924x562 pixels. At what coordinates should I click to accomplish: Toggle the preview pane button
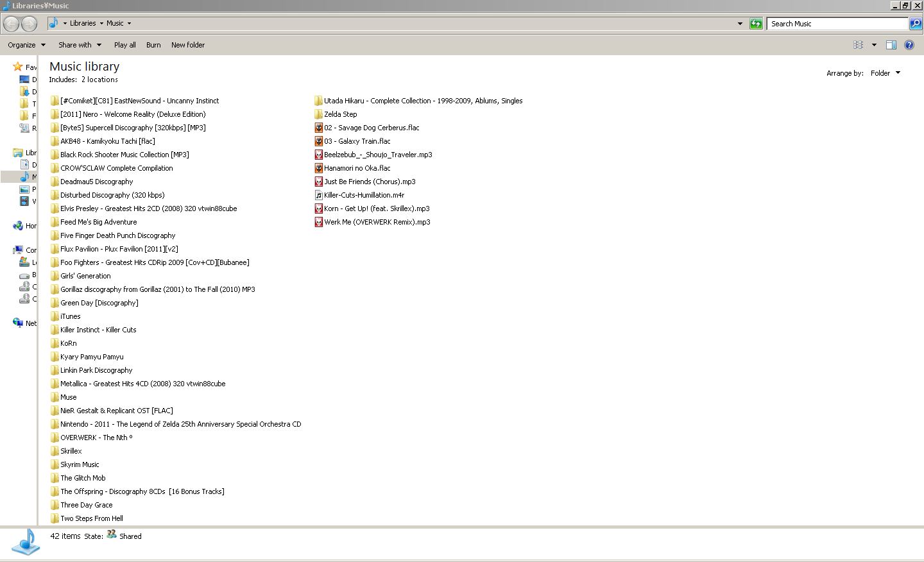pyautogui.click(x=891, y=45)
